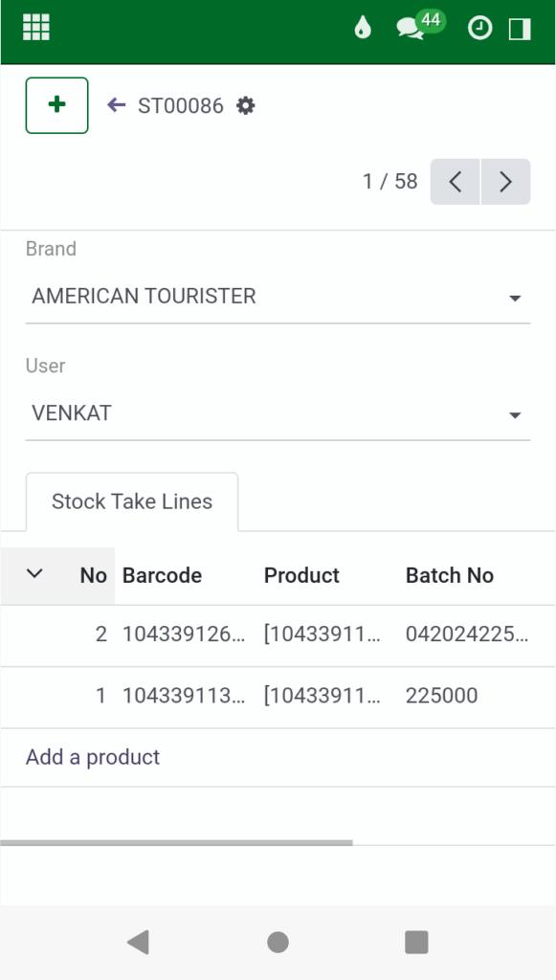This screenshot has width=556, height=980.
Task: Select the row with batch 225000
Action: point(278,696)
